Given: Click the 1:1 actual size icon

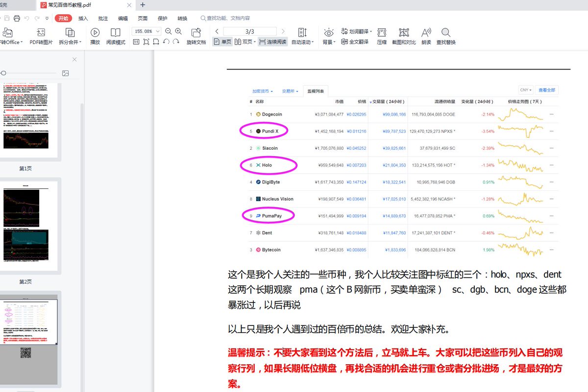Looking at the screenshot, I should point(136,42).
